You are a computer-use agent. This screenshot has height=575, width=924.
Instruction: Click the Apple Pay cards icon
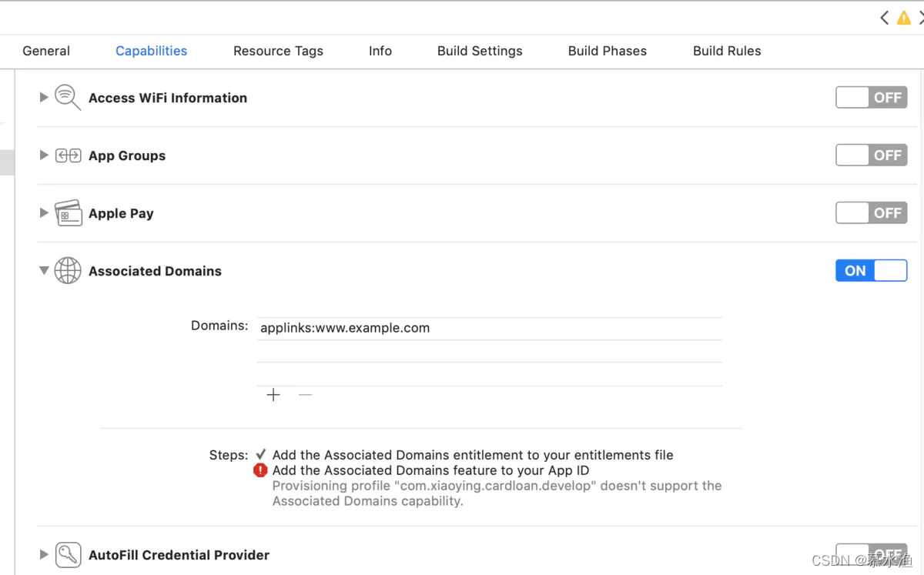68,213
